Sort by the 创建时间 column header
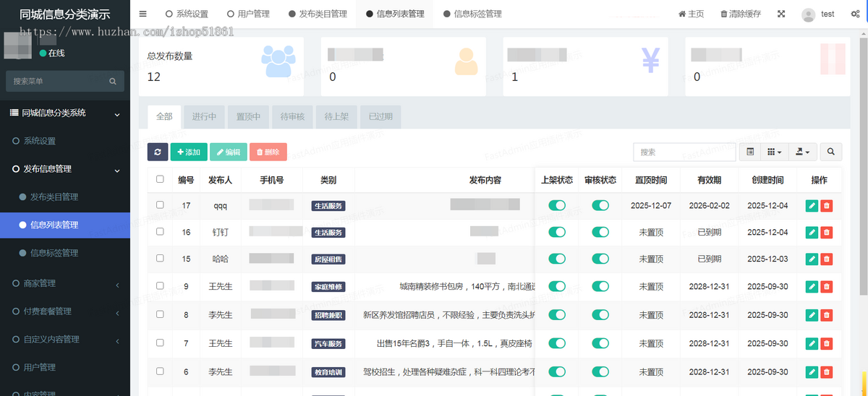Viewport: 868px width, 396px height. coord(767,180)
